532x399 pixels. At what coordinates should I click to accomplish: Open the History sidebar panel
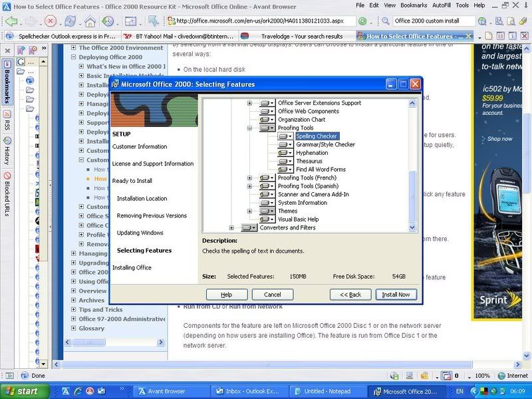pos(7,151)
